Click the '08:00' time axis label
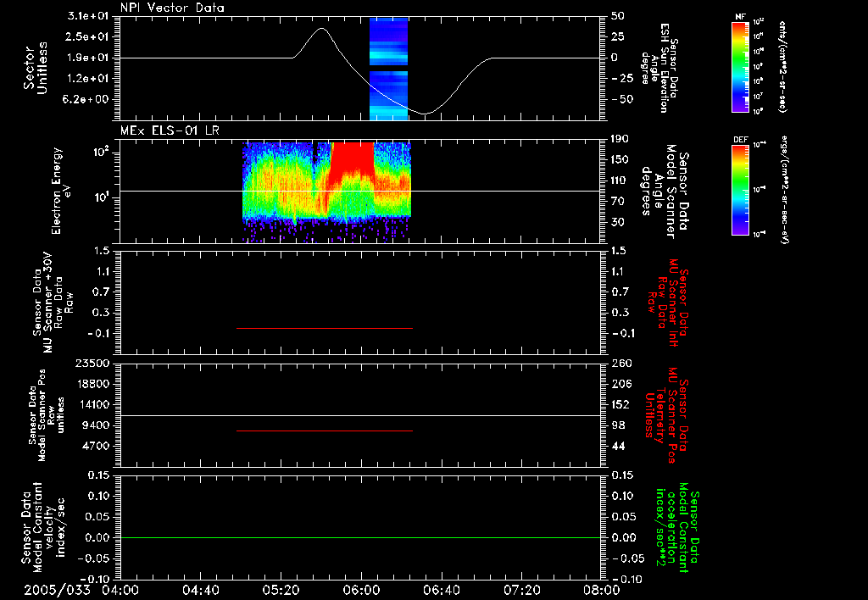The image size is (868, 600). [x=601, y=590]
